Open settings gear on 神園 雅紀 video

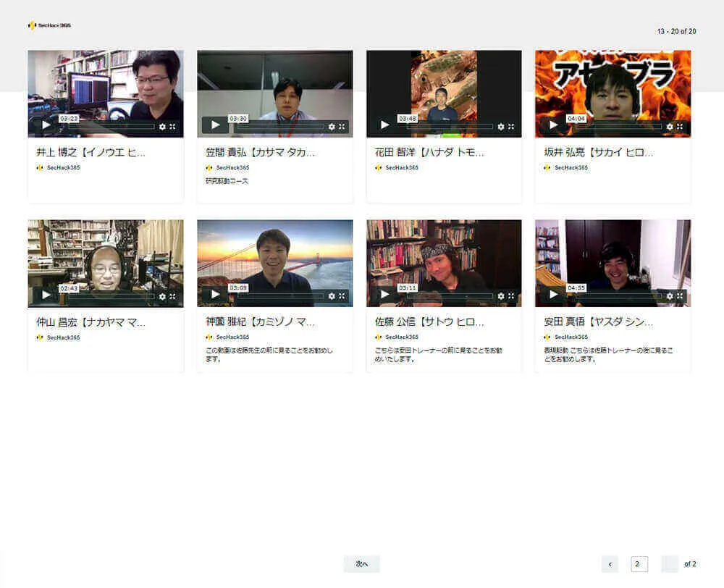tap(332, 296)
